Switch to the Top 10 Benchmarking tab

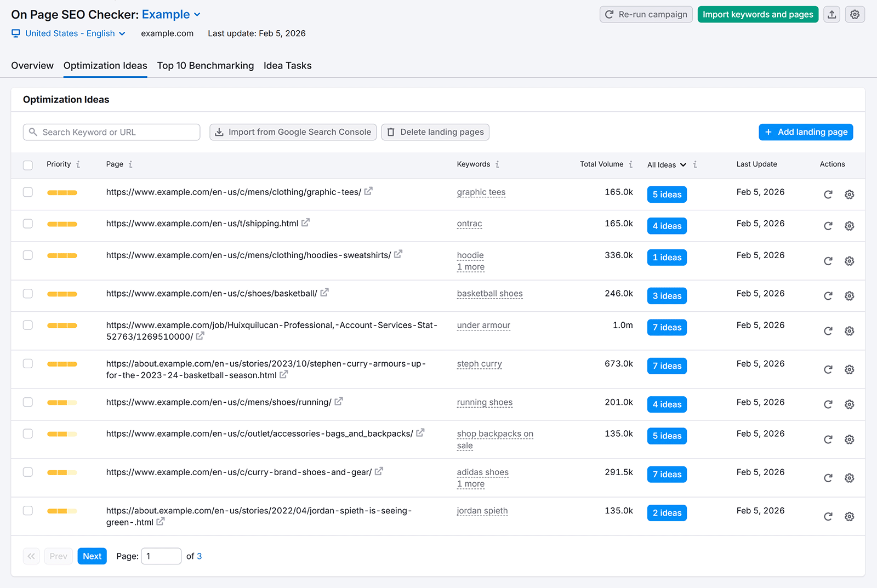206,65
